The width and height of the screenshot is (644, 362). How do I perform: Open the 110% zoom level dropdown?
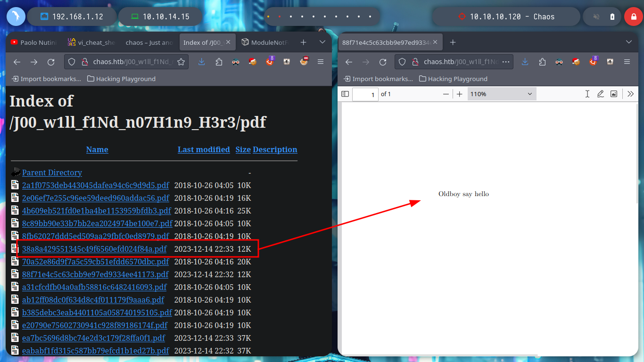(502, 94)
